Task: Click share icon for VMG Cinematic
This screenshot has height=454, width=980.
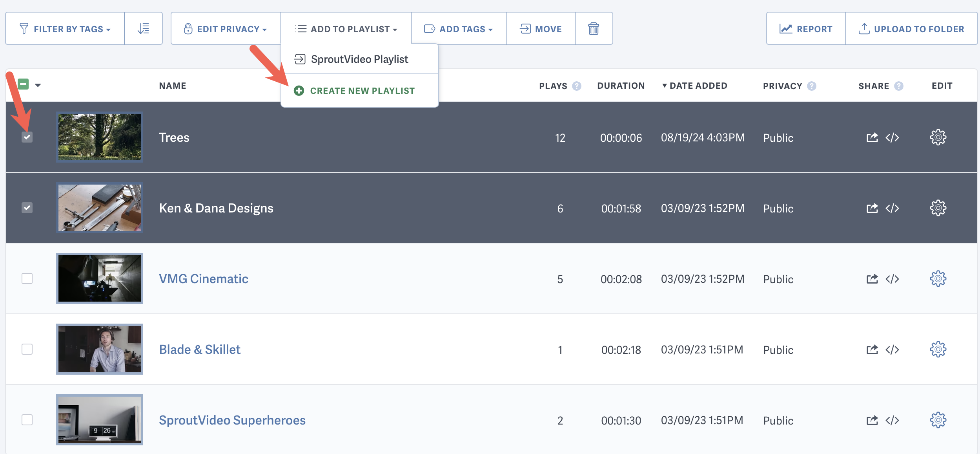Action: click(x=872, y=279)
